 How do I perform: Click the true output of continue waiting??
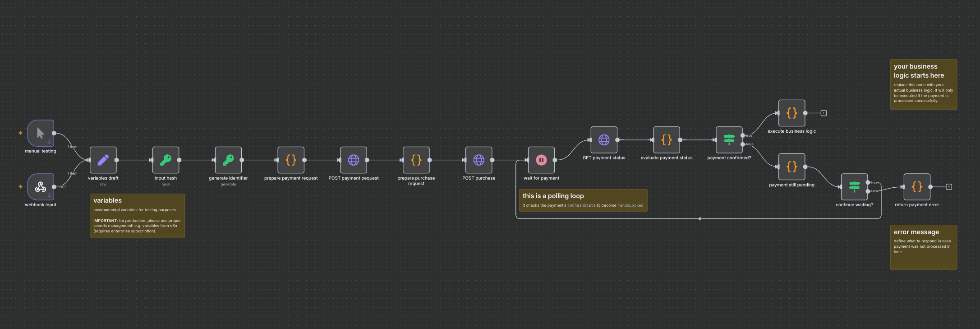[x=868, y=182]
